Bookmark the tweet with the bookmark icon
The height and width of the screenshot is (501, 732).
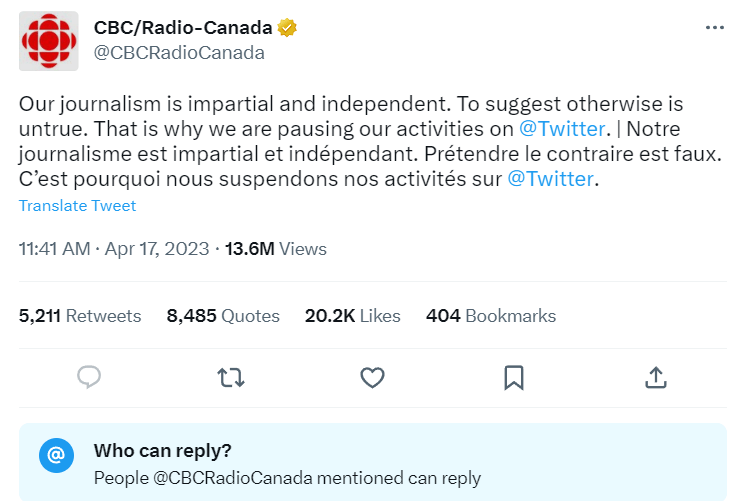click(x=514, y=378)
